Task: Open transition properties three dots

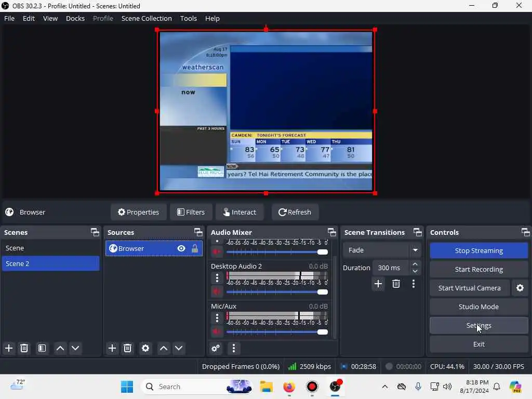Action: click(x=413, y=284)
